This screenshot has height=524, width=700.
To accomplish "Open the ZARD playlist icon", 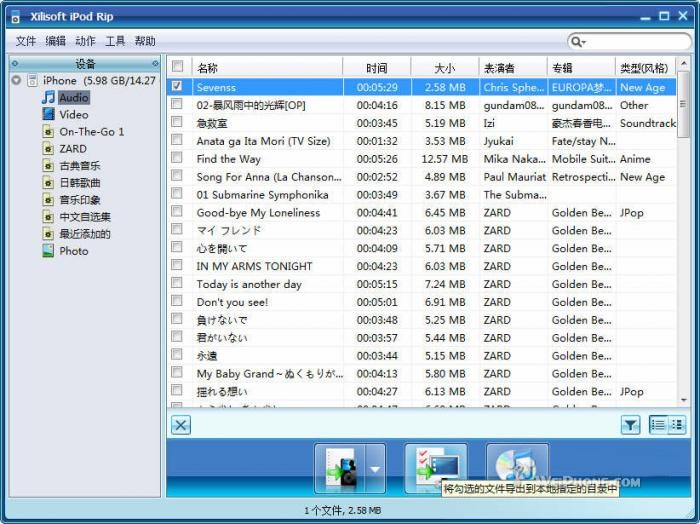I will [48, 148].
